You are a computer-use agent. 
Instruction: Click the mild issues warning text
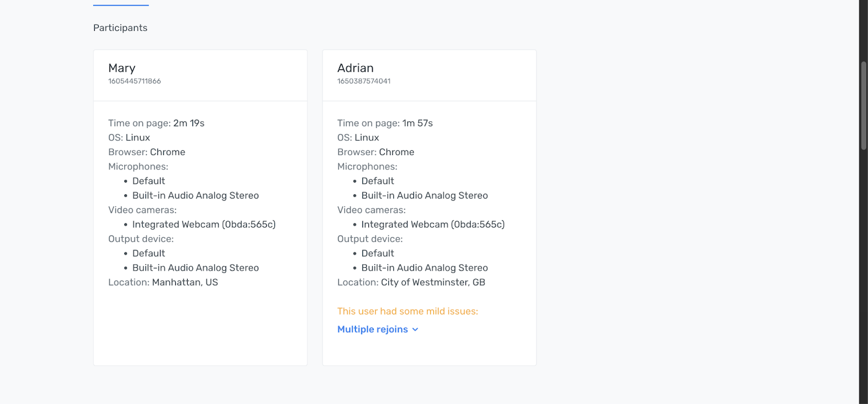pyautogui.click(x=407, y=311)
